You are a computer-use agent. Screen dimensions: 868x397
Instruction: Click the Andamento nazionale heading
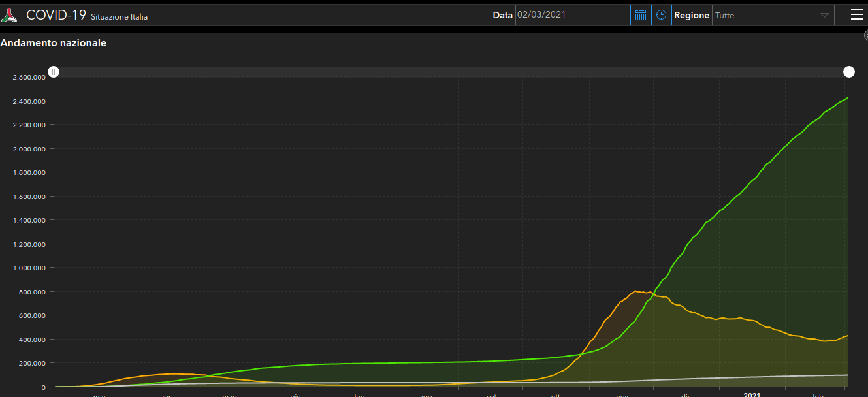click(54, 43)
